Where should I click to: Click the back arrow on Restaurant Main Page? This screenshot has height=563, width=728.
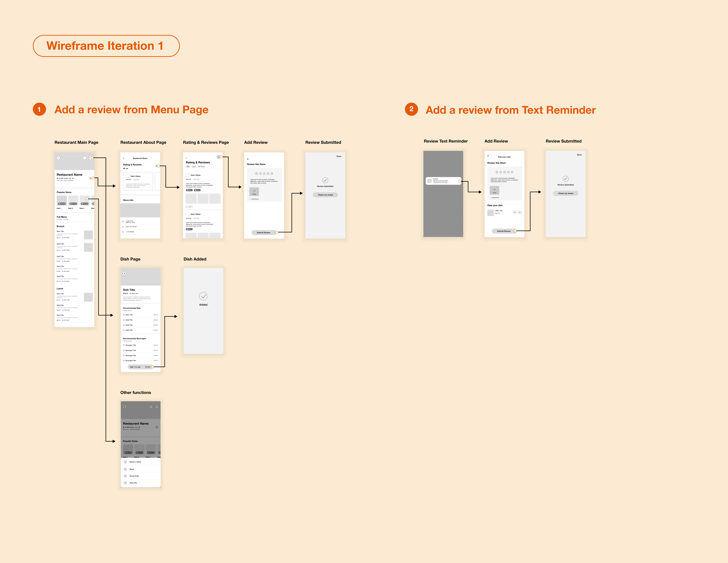point(58,158)
